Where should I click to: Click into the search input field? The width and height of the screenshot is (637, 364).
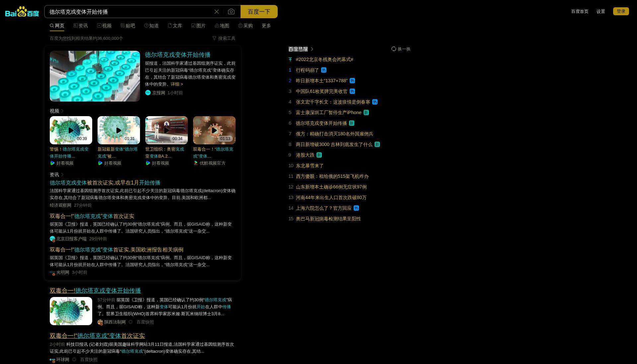(129, 12)
